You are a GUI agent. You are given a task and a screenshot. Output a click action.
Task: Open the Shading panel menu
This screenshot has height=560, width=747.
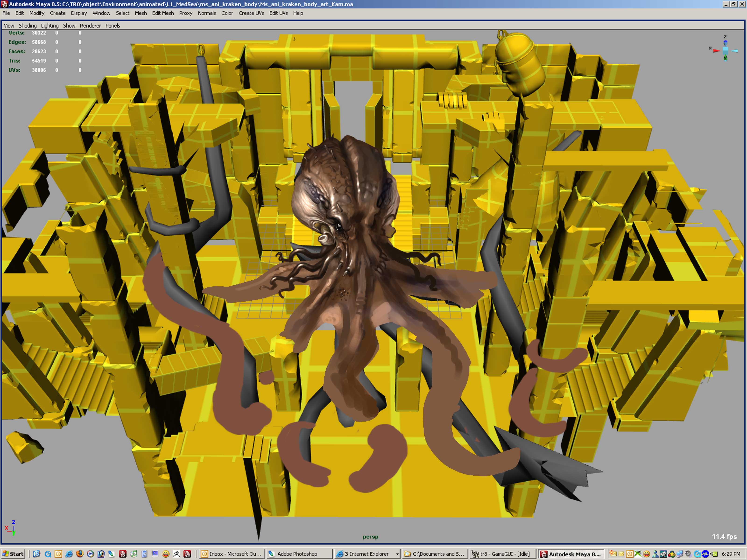[27, 26]
